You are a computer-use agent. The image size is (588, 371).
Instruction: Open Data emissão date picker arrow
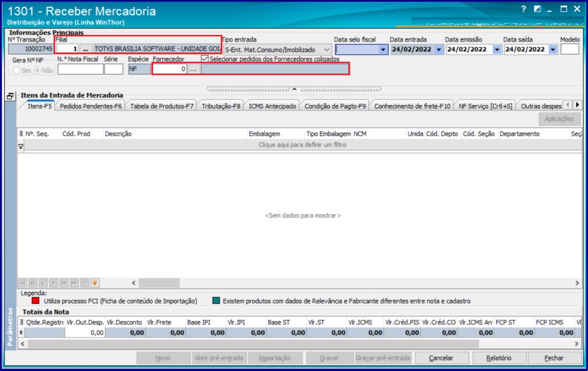pyautogui.click(x=497, y=50)
